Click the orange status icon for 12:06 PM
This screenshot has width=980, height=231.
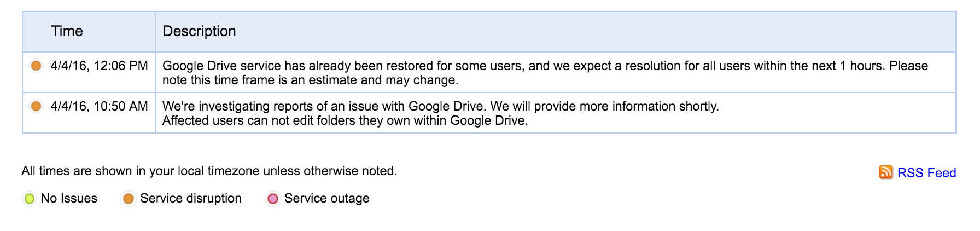pos(36,66)
